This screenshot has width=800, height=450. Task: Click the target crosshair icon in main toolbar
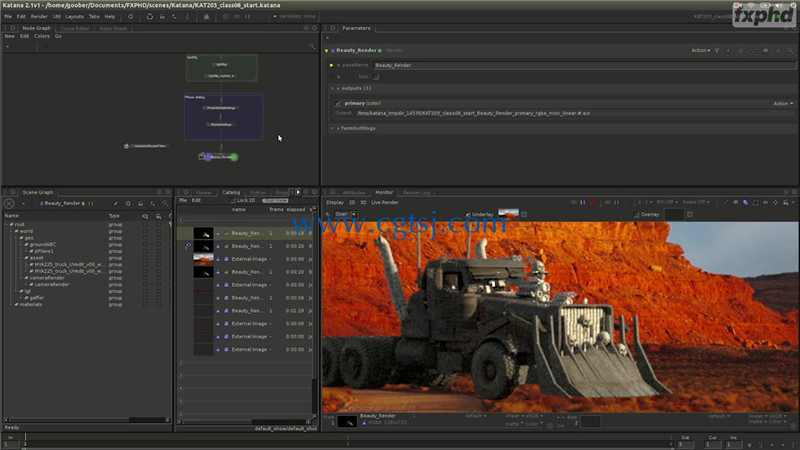click(x=226, y=16)
